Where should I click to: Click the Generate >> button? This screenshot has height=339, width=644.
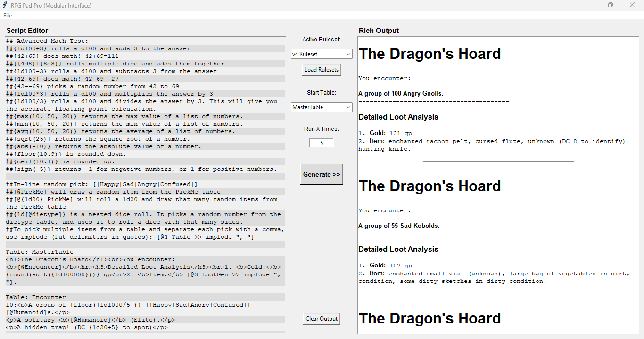322,174
